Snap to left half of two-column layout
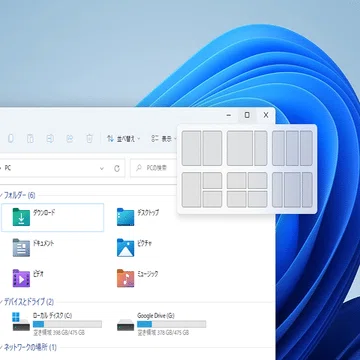 click(x=191, y=148)
